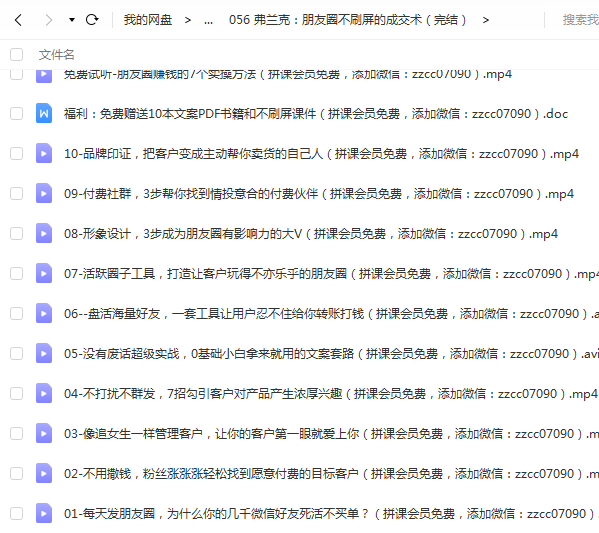Go to 我的网盘 in breadcrumb
The width and height of the screenshot is (599, 533).
(x=148, y=20)
